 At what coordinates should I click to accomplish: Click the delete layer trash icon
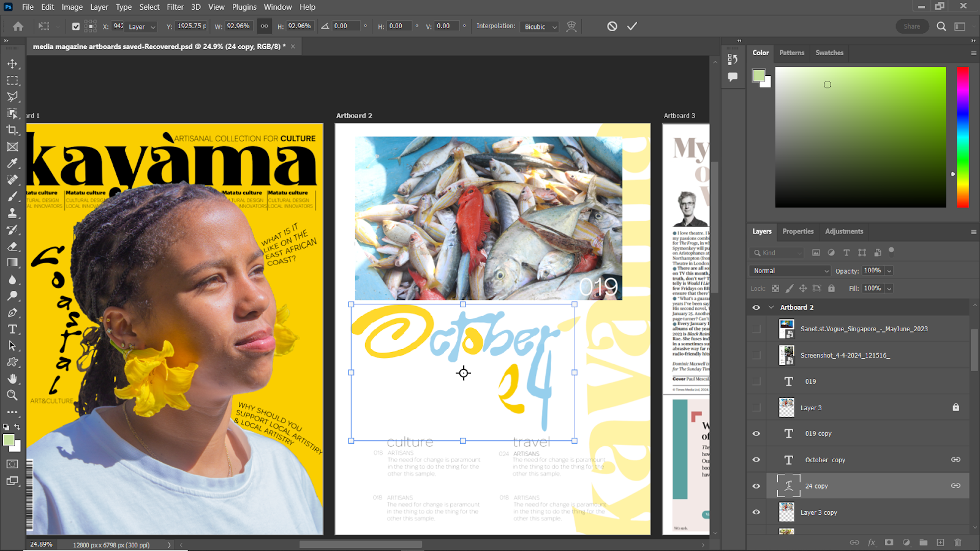(958, 542)
